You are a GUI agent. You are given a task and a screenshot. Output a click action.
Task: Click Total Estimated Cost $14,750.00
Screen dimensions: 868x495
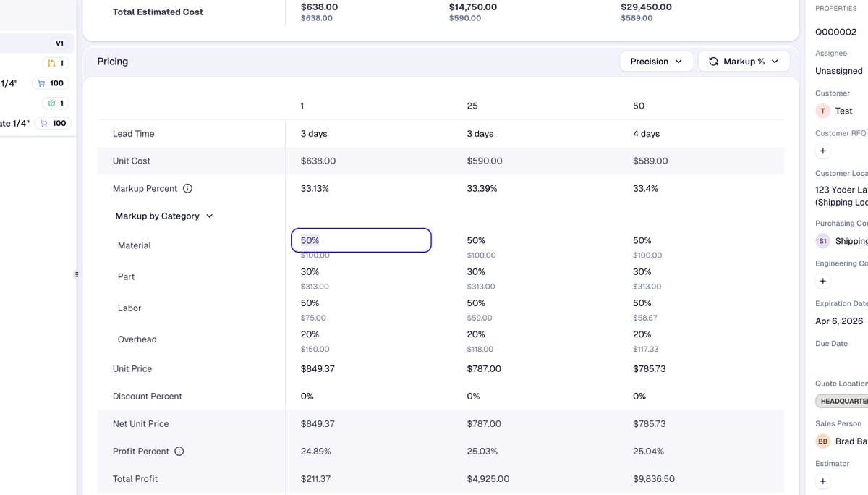click(x=473, y=7)
